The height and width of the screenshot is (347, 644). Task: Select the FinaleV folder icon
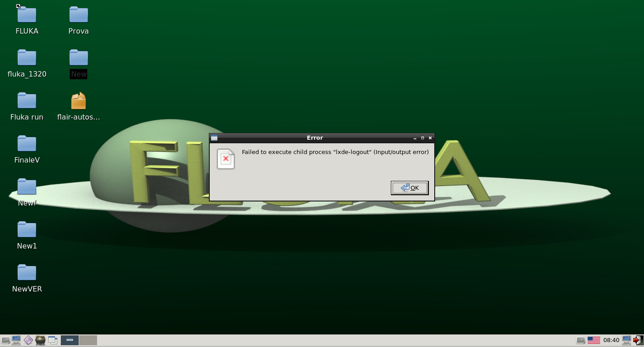(27, 144)
